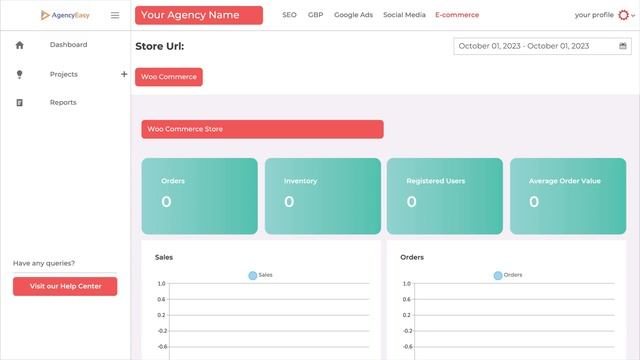Click the AgencyEasy logo

click(x=65, y=15)
